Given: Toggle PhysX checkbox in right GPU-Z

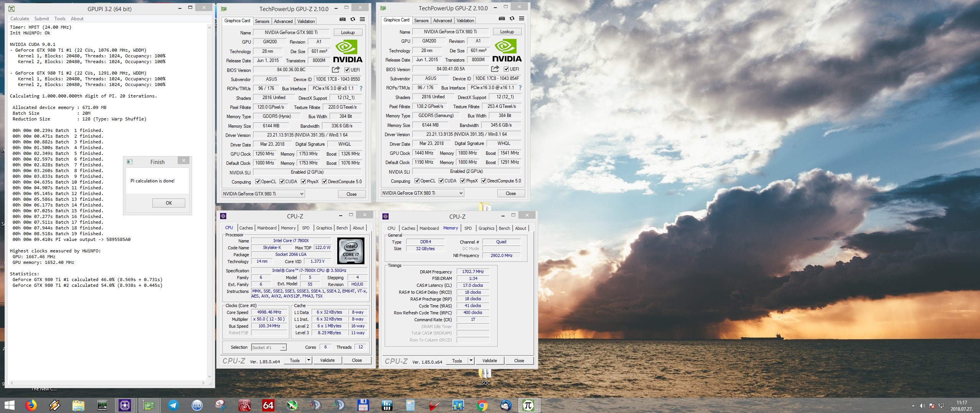Looking at the screenshot, I should [462, 181].
